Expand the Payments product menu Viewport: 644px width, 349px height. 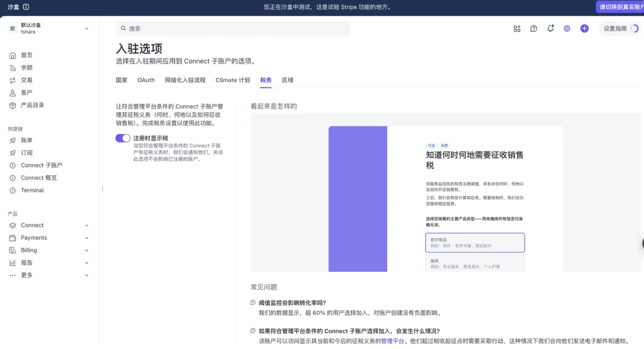(49, 238)
